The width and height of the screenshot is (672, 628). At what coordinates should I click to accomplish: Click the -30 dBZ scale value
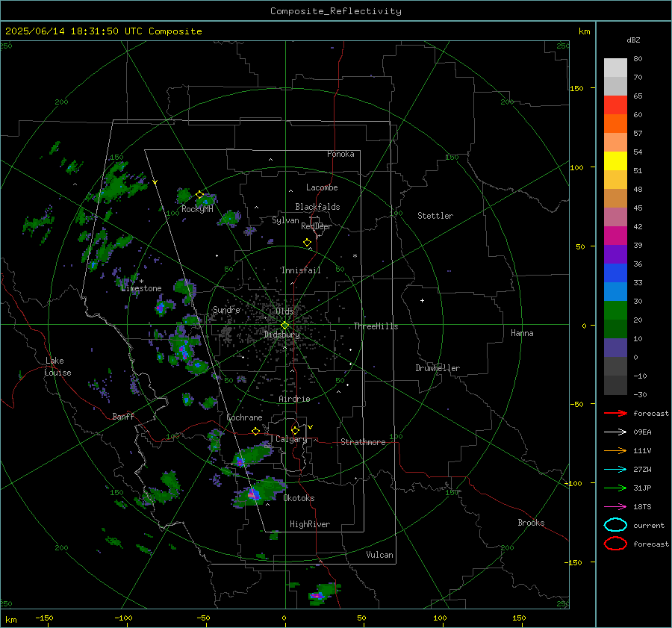click(x=640, y=394)
